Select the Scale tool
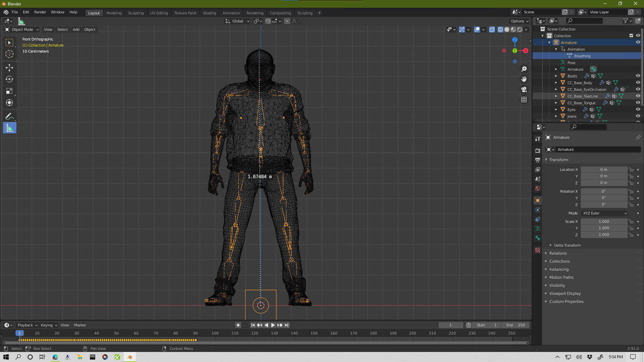Viewport: 644px width, 362px height. coord(9,91)
